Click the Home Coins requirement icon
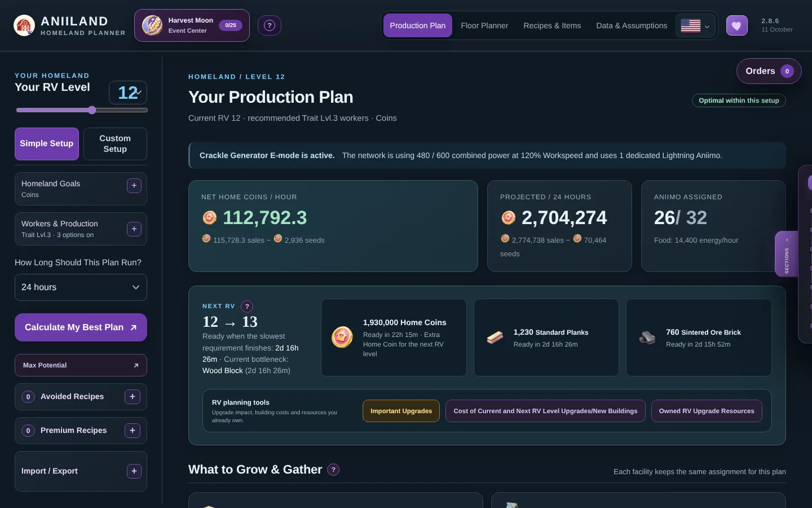The height and width of the screenshot is (508, 812). click(342, 338)
